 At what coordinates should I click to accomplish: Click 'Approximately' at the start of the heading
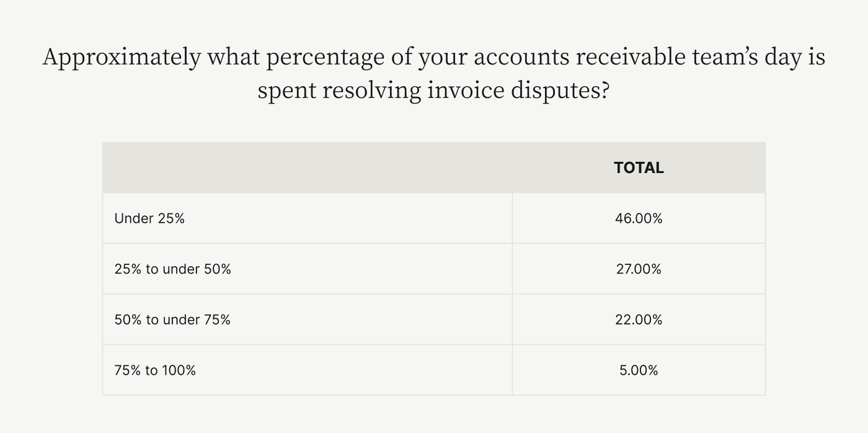click(x=122, y=58)
